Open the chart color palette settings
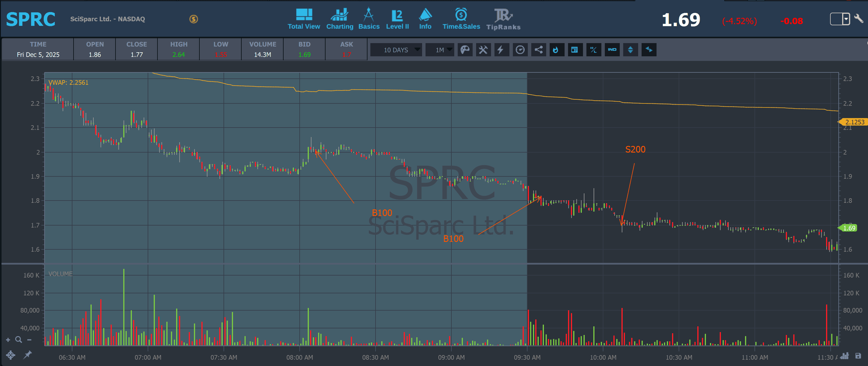This screenshot has height=366, width=868. [465, 50]
